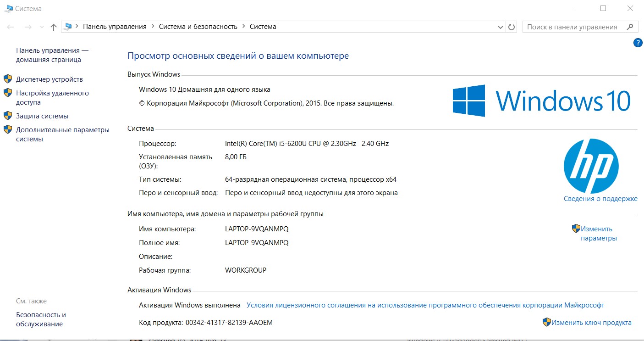The height and width of the screenshot is (341, 644).
Task: Expand chevron after Система и безопасность
Action: (x=243, y=27)
